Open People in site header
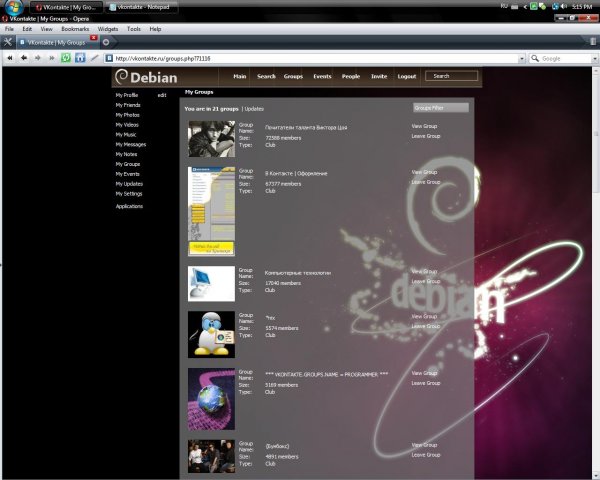 (351, 76)
